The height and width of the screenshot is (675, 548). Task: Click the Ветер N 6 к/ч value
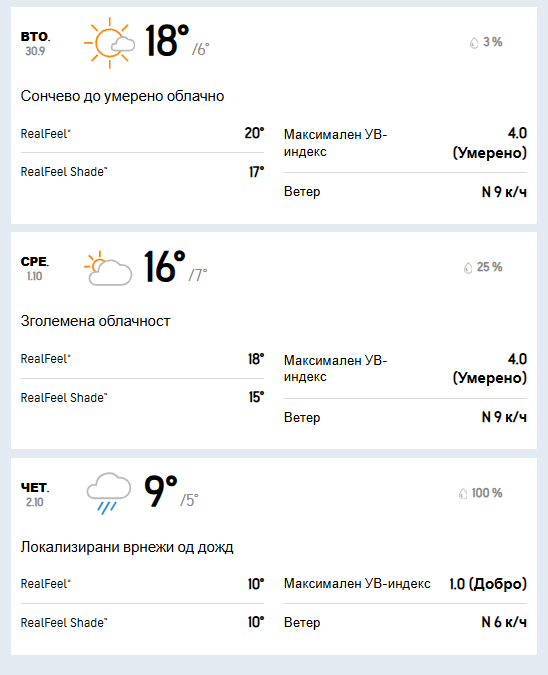tap(504, 622)
